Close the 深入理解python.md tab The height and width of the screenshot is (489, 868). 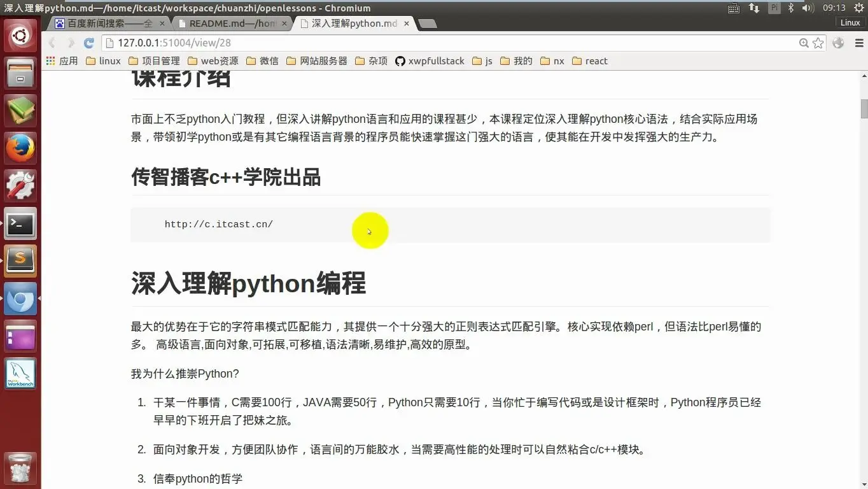click(x=406, y=24)
